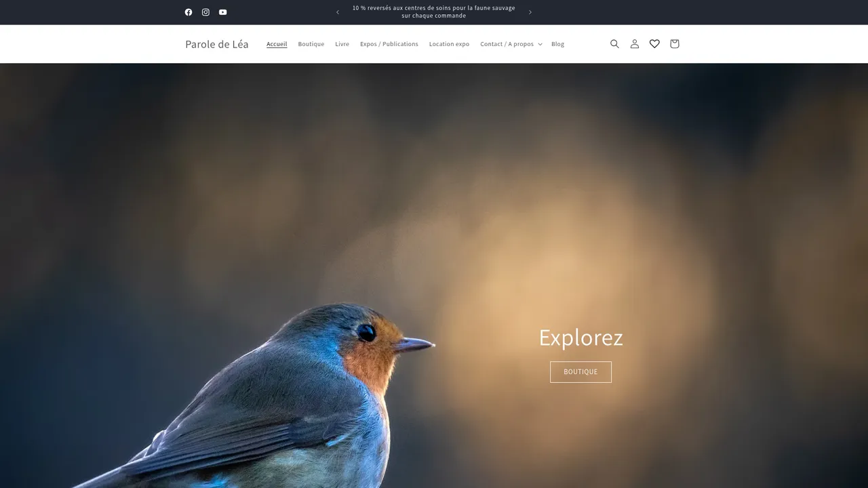Open the wishlist heart icon
This screenshot has width=868, height=488.
click(654, 44)
